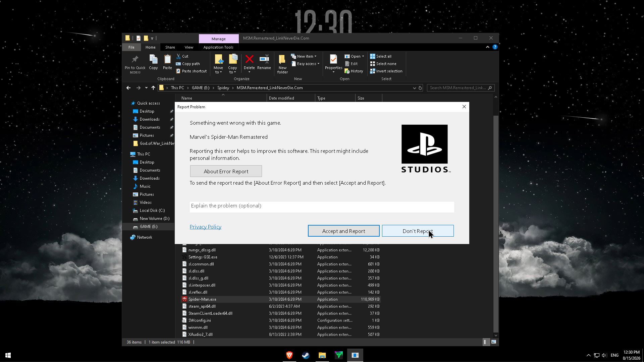This screenshot has height=362, width=644.
Task: Select Local Disk (C:) in sidebar
Action: pyautogui.click(x=152, y=210)
